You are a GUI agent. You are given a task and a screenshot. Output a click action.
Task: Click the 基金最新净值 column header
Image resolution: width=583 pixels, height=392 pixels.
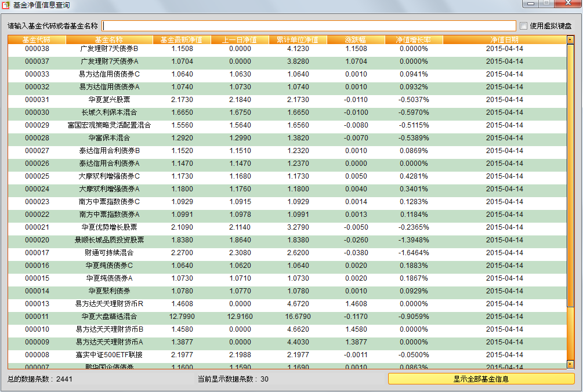[182, 40]
